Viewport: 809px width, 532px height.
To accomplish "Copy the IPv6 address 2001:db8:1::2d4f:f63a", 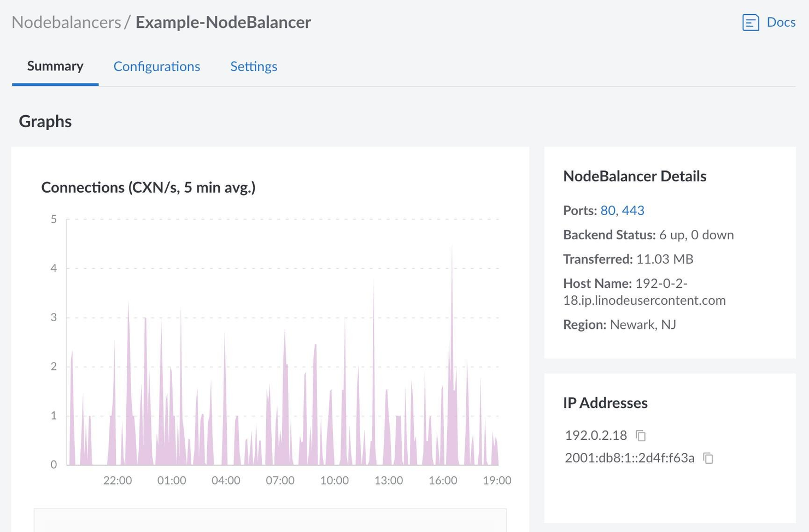I will (708, 458).
